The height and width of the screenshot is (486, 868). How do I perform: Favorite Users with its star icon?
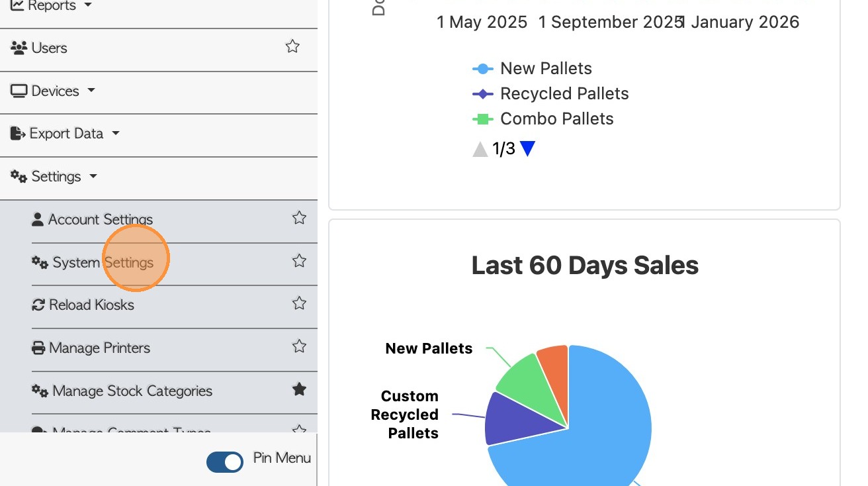[292, 47]
